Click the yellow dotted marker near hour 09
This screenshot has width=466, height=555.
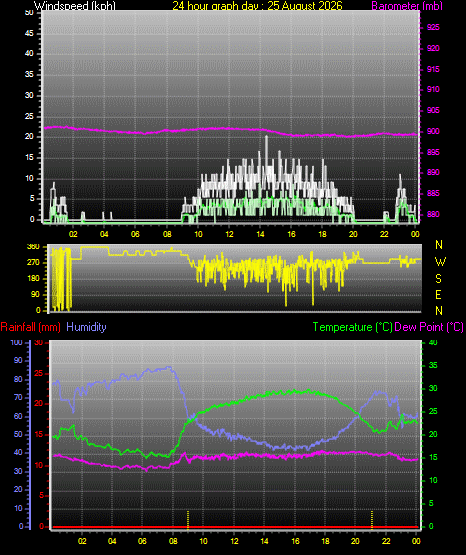(x=188, y=520)
